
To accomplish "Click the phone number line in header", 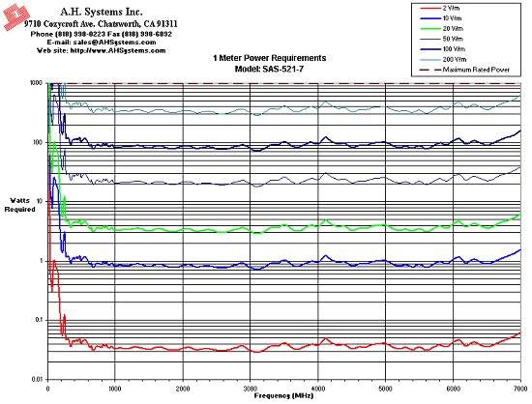I will pos(101,34).
